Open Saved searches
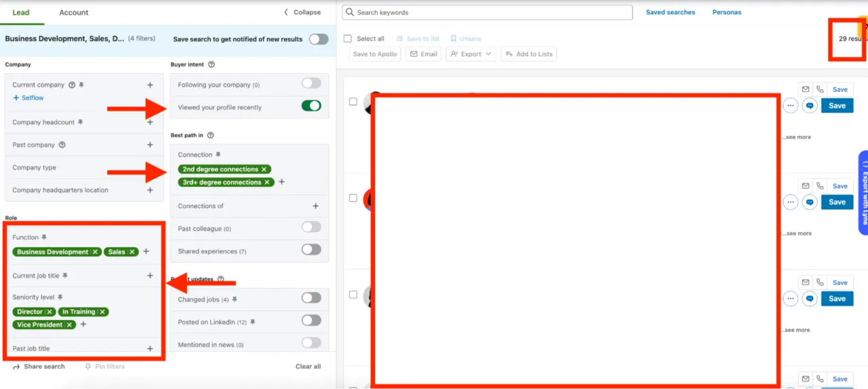This screenshot has height=389, width=868. pos(670,12)
